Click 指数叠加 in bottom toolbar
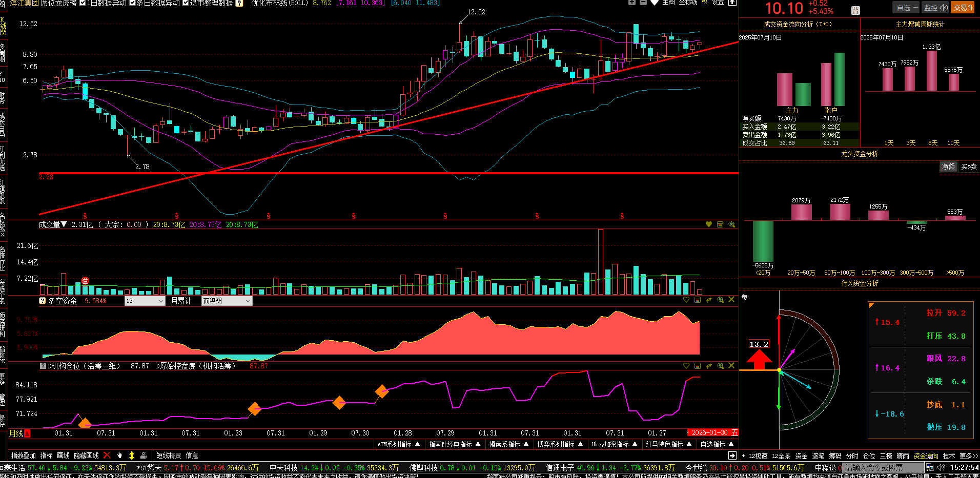Image resolution: width=980 pixels, height=478 pixels. tap(24, 455)
